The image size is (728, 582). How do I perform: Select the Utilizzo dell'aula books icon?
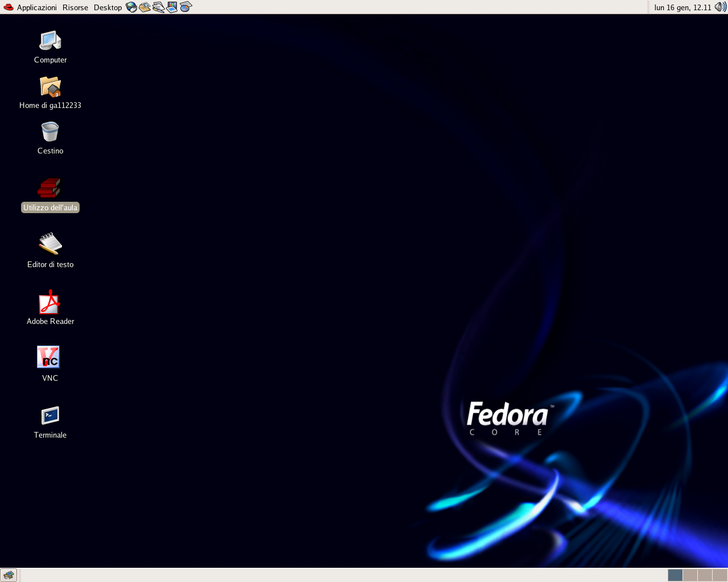point(49,188)
